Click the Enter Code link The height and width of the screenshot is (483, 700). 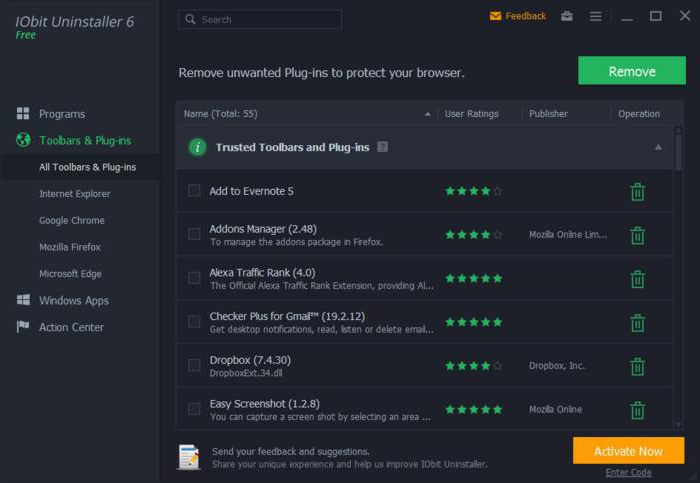[x=628, y=472]
